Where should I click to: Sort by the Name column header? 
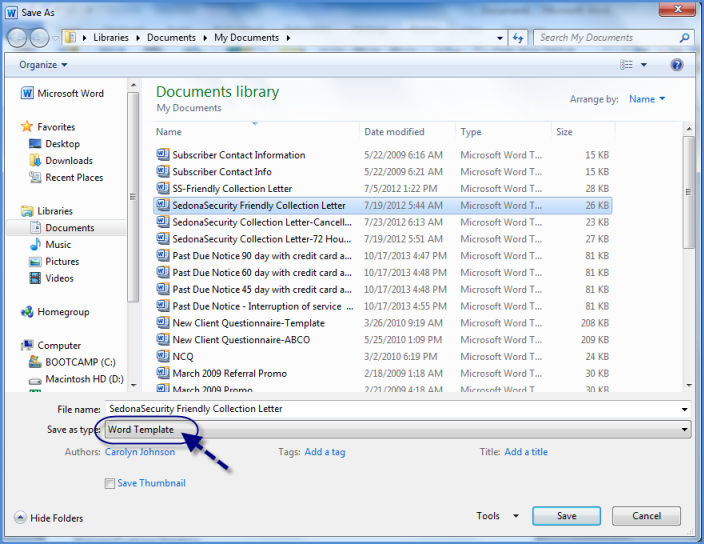(x=256, y=132)
